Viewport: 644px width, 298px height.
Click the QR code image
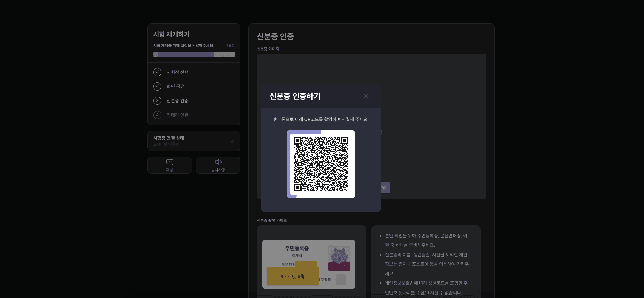click(321, 164)
